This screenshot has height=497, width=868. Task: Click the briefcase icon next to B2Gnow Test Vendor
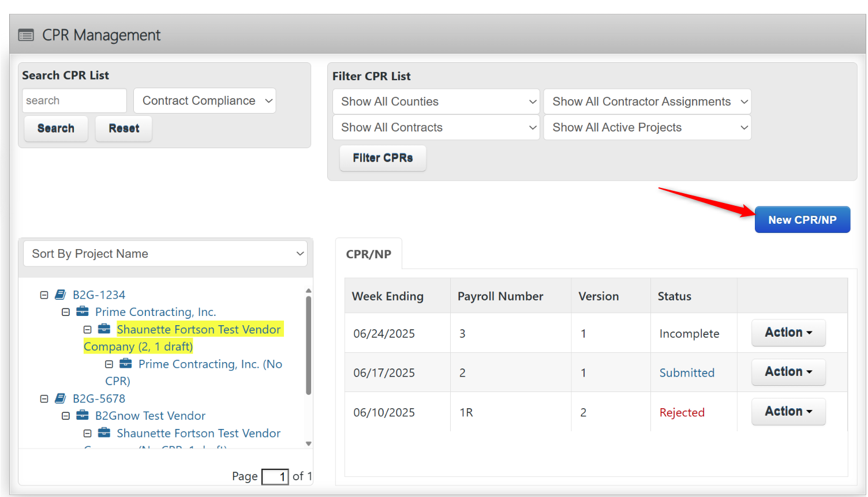click(x=81, y=415)
